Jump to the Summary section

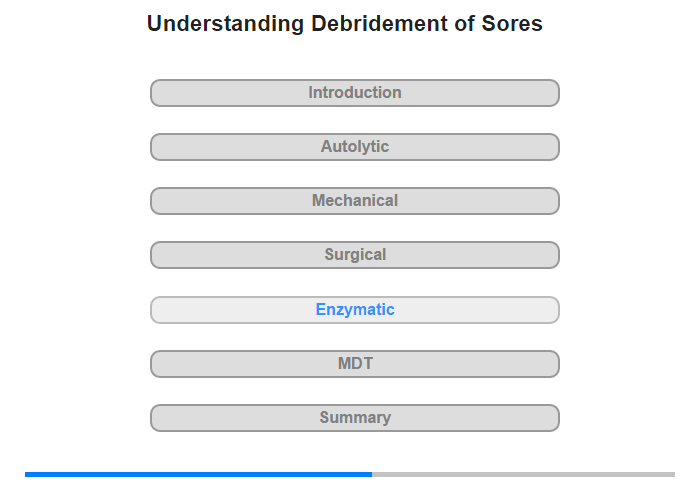pyautogui.click(x=355, y=418)
